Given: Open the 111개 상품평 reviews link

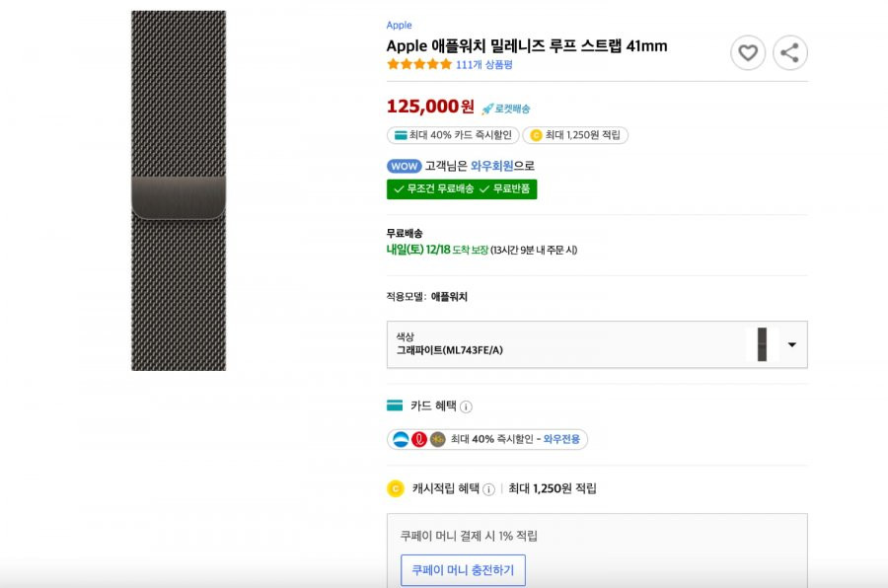Looking at the screenshot, I should coord(484,64).
